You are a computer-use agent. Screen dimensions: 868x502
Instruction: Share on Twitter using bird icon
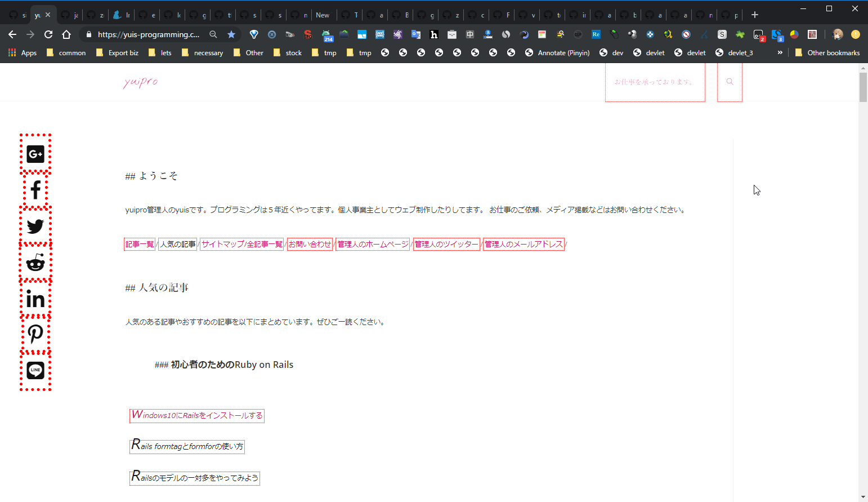tap(35, 226)
